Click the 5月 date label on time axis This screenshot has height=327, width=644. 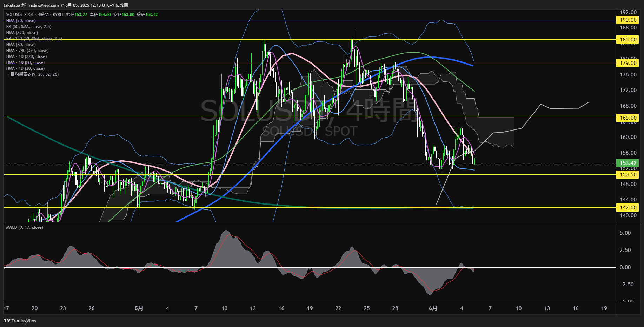click(x=139, y=308)
